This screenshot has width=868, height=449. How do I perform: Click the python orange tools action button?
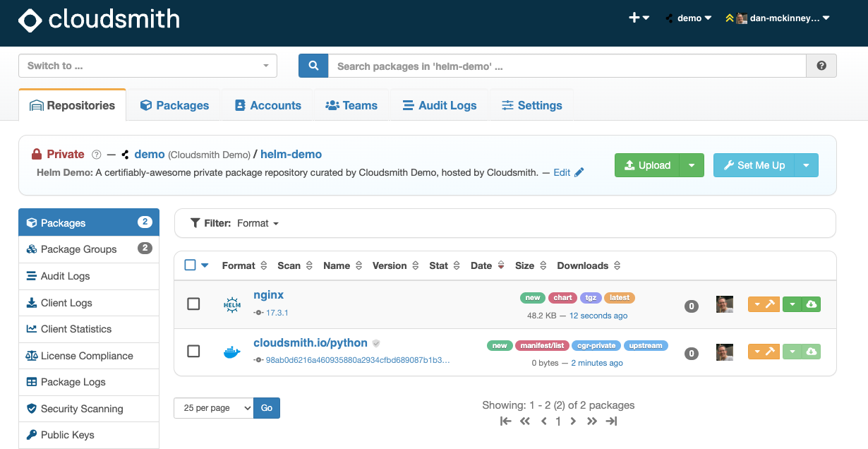(764, 352)
